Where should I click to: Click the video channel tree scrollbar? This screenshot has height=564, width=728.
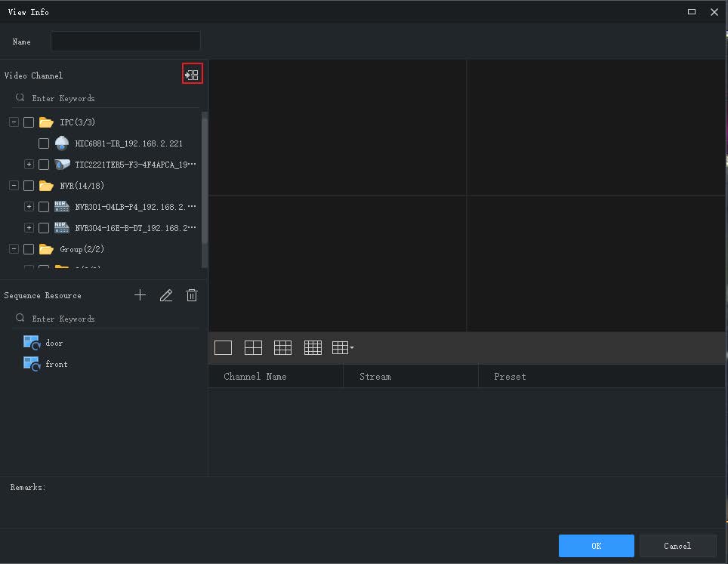(x=205, y=181)
